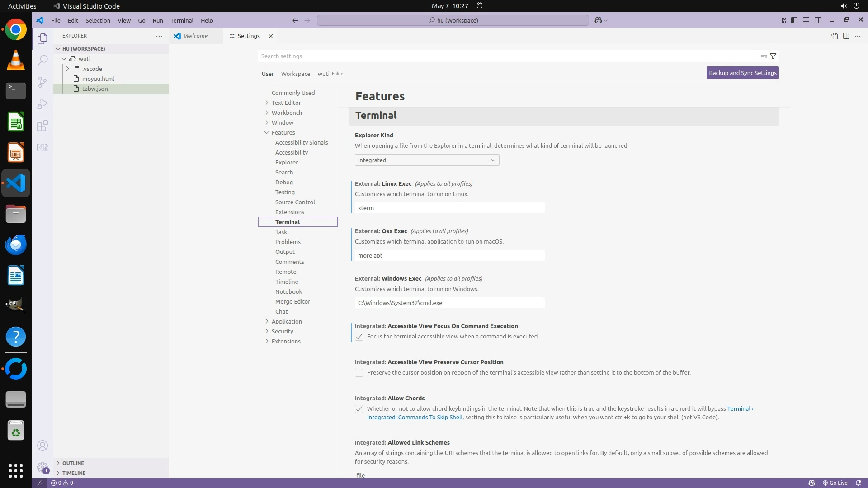Follow the Commands To Skip Shell link
Screen dimensions: 868x488
point(415,417)
